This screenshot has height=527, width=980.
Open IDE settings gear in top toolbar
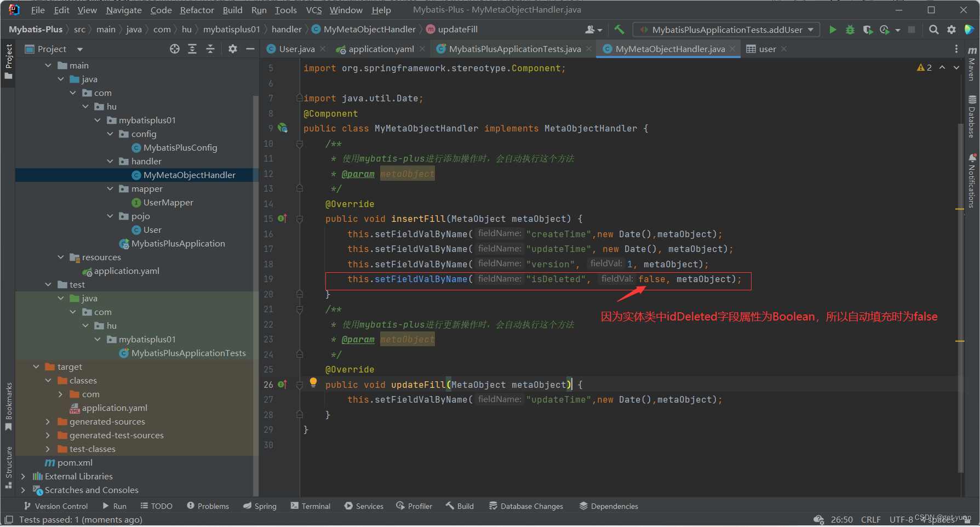[x=952, y=30]
